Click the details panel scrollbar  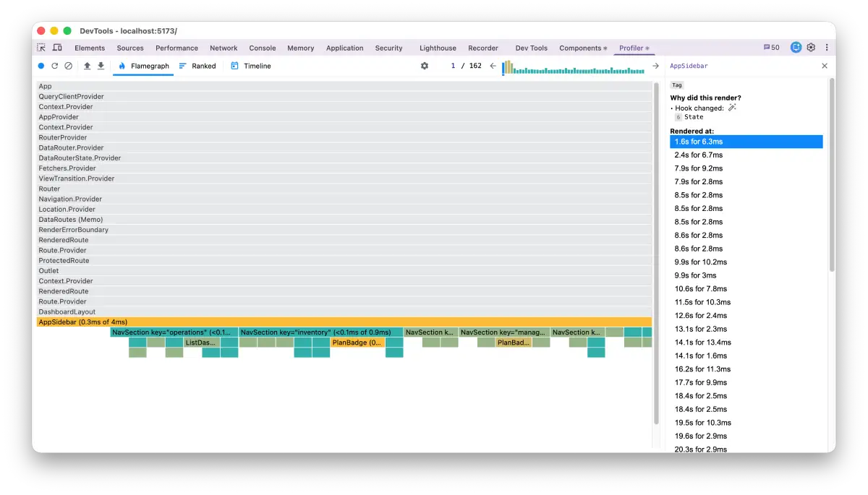pyautogui.click(x=832, y=175)
